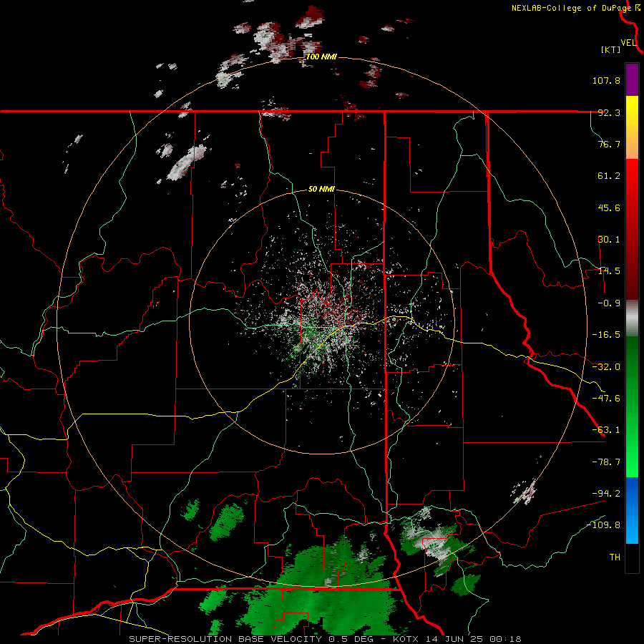Pick the green segment of the color bar
Image resolution: width=644 pixels, height=644 pixels.
[x=632, y=406]
